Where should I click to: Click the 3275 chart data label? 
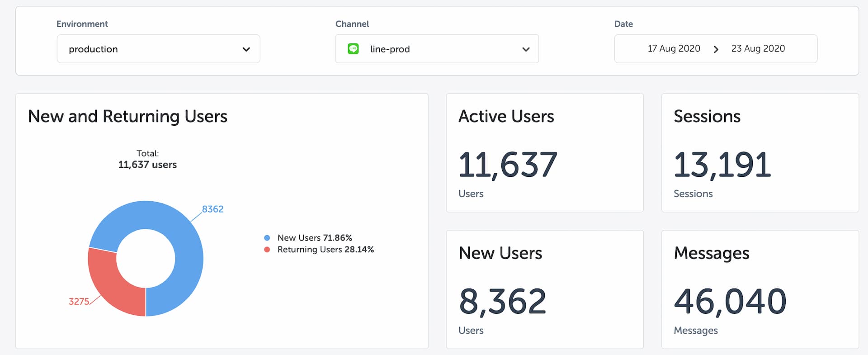coord(79,301)
